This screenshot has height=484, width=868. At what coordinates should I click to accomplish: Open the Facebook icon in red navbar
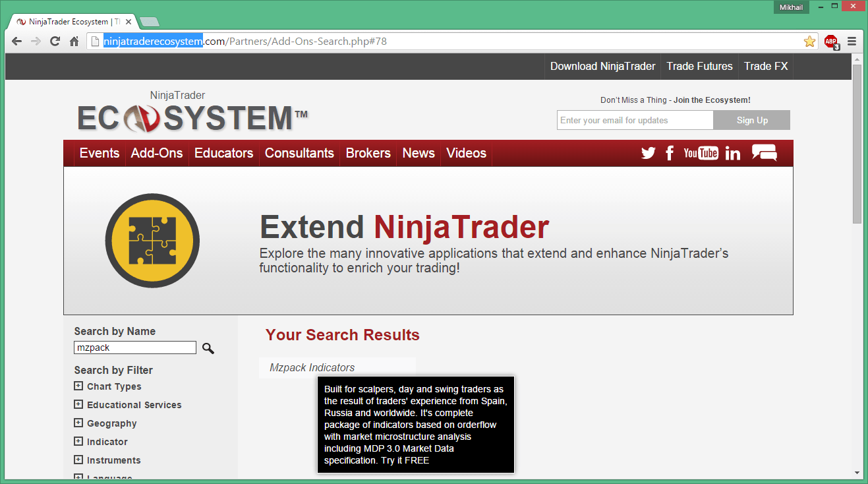pos(670,153)
